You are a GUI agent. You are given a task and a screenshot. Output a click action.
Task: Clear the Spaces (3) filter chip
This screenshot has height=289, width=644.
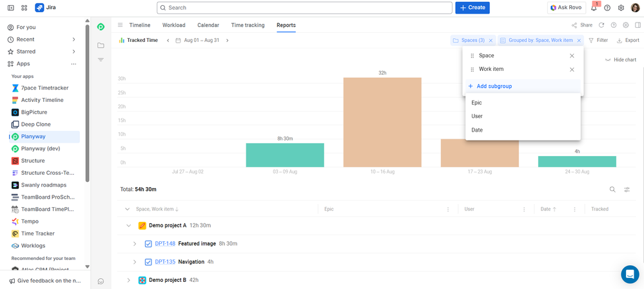point(491,40)
